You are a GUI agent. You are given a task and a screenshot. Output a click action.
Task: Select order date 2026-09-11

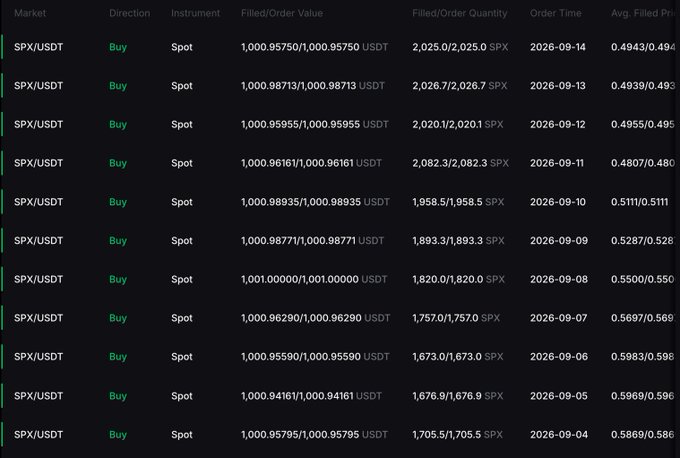557,163
